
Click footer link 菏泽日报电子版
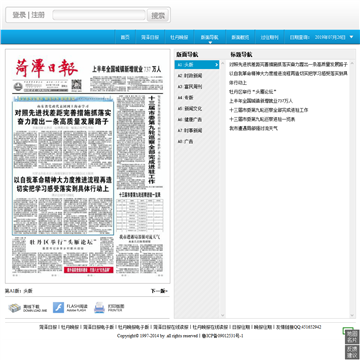pos(99,327)
